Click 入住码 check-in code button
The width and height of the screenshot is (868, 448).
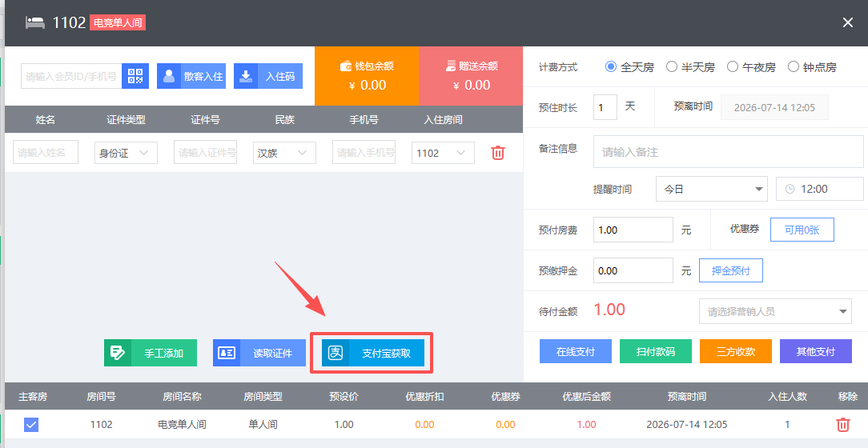268,76
